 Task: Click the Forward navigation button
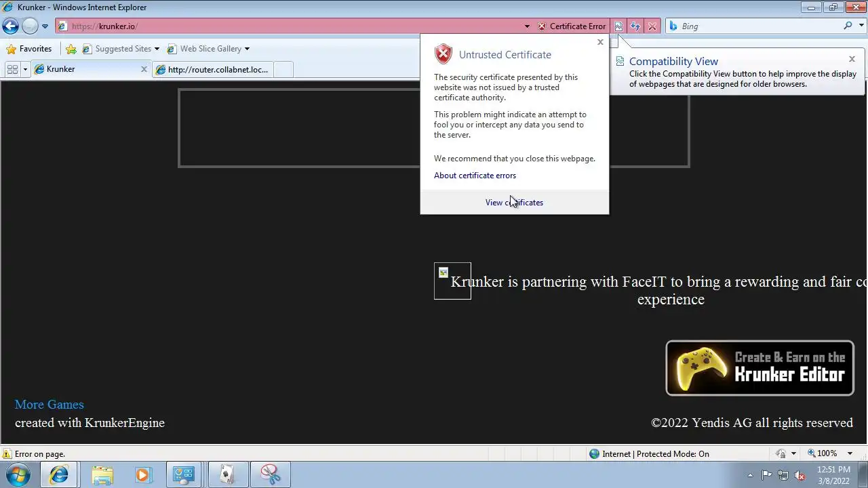pyautogui.click(x=30, y=26)
